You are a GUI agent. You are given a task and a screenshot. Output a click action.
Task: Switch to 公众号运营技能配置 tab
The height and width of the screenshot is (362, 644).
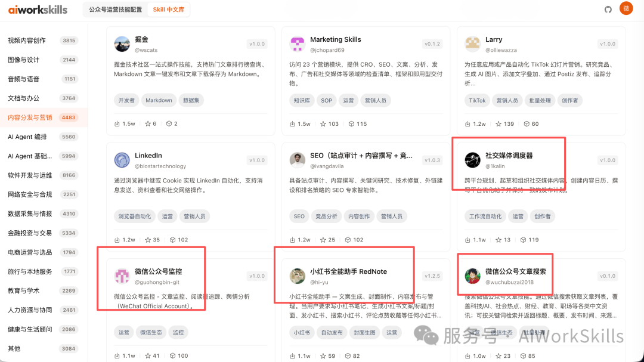pyautogui.click(x=116, y=10)
